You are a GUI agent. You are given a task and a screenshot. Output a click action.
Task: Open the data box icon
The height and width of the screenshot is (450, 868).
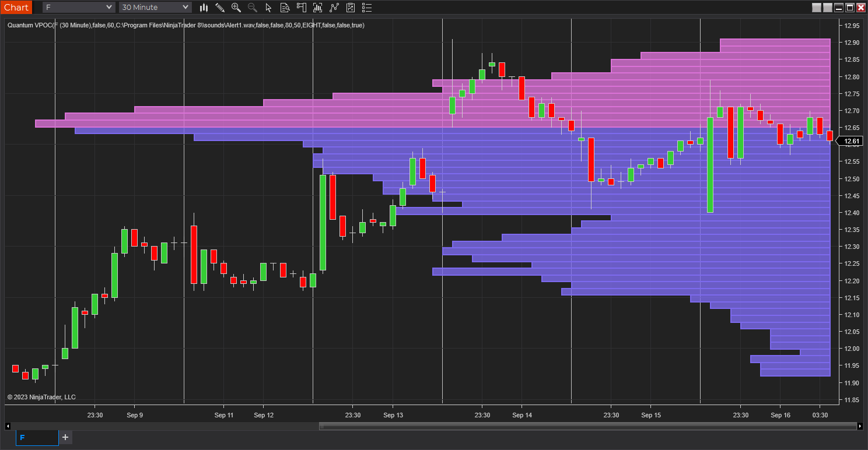(x=285, y=8)
